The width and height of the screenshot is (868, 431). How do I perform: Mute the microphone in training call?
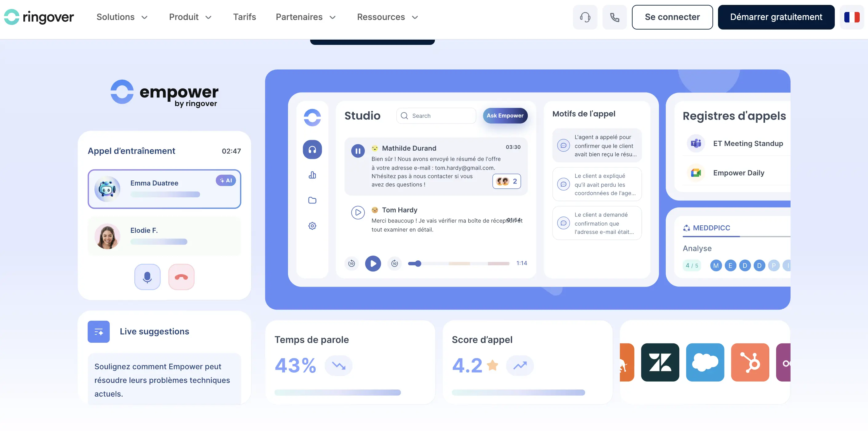[147, 277]
